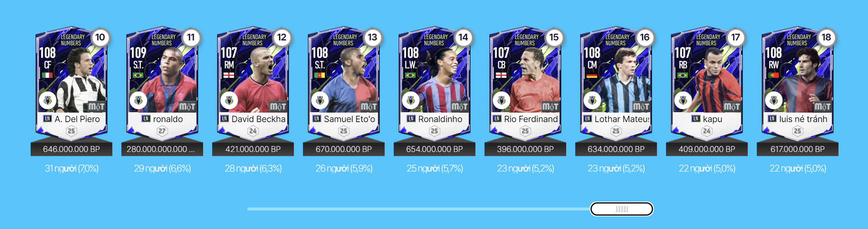Image resolution: width=868 pixels, height=229 pixels.
Task: Select the 670.000.000 BP price label
Action: click(x=344, y=149)
